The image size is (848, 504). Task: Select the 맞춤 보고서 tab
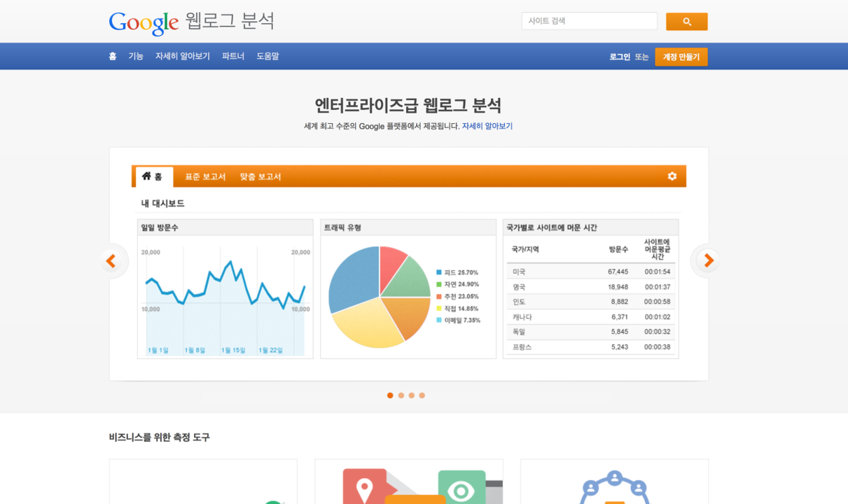coord(260,177)
